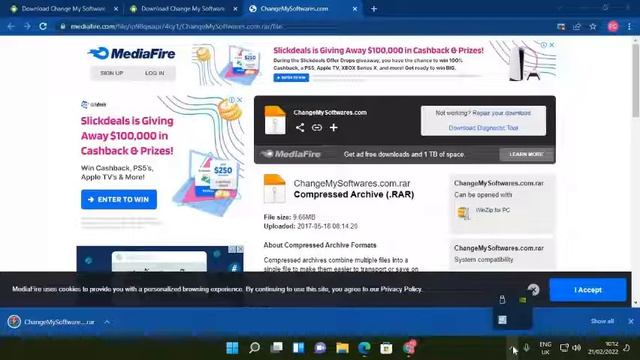
Task: Click the plus icon to save the file
Action: [x=333, y=127]
